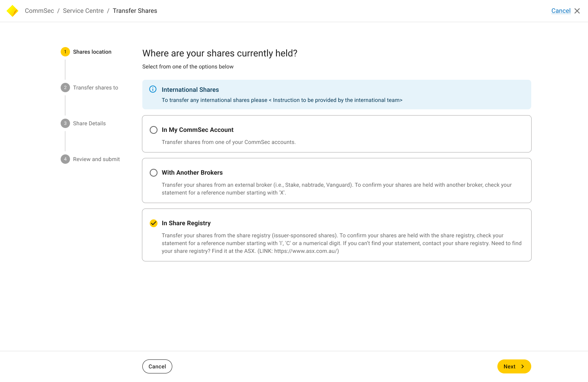Click the Cancel link at top right
Screen dimensions: 588x382
click(561, 11)
